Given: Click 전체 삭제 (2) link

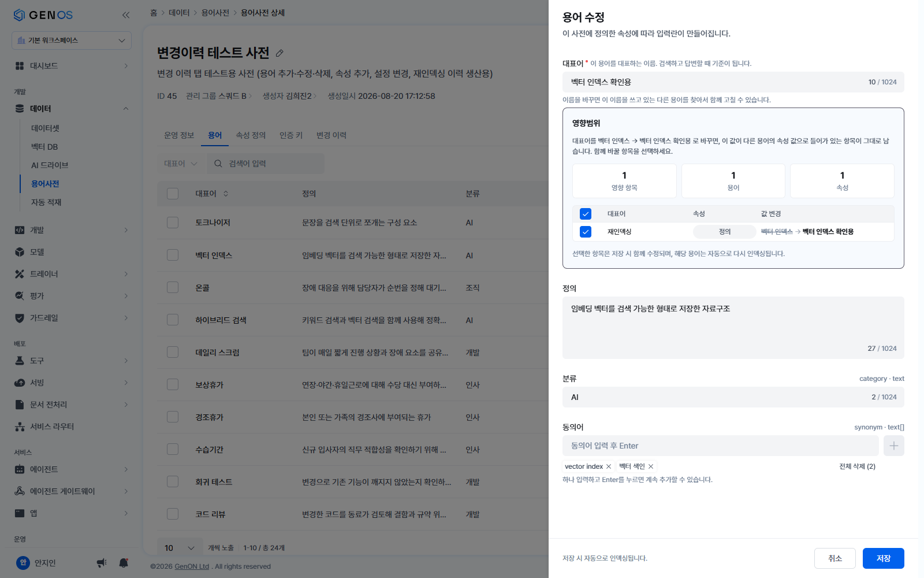Looking at the screenshot, I should [x=857, y=466].
